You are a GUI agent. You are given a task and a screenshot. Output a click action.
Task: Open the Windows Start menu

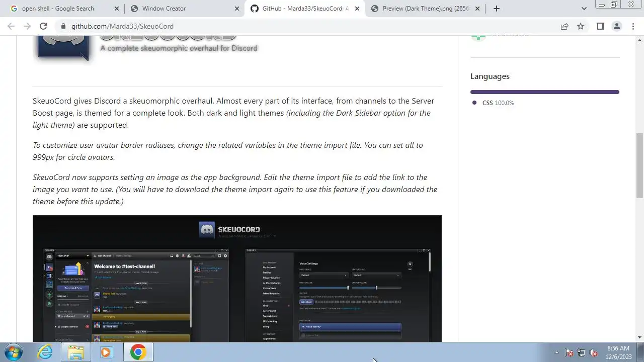13,352
